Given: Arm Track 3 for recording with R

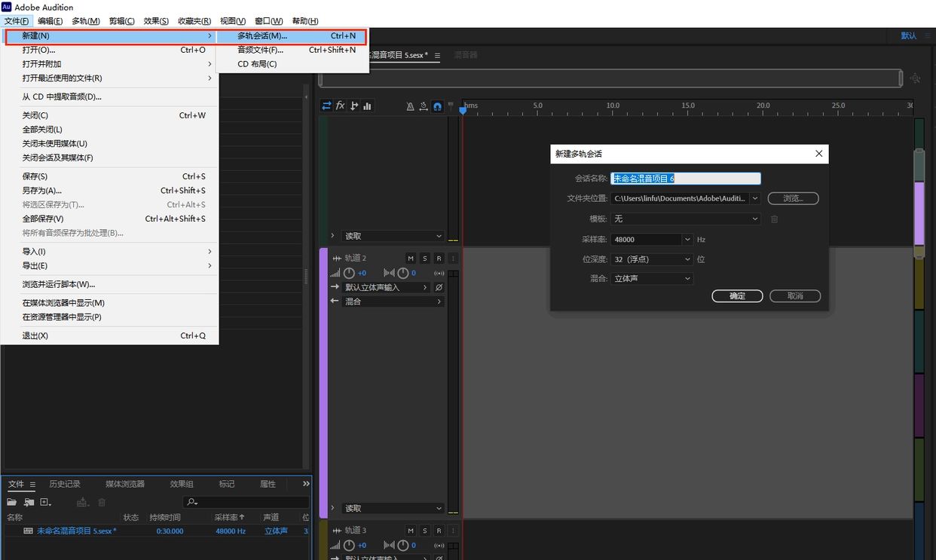Looking at the screenshot, I should click(x=439, y=531).
